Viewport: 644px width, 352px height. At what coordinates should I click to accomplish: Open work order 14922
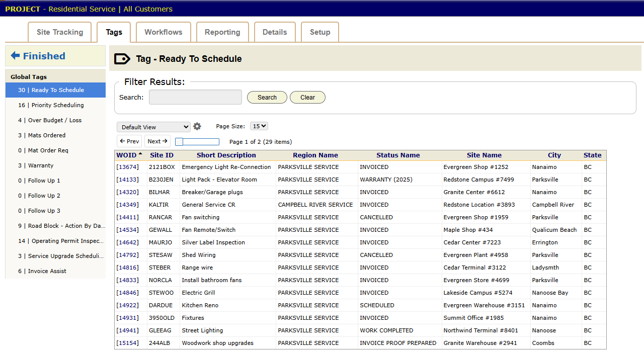point(127,305)
